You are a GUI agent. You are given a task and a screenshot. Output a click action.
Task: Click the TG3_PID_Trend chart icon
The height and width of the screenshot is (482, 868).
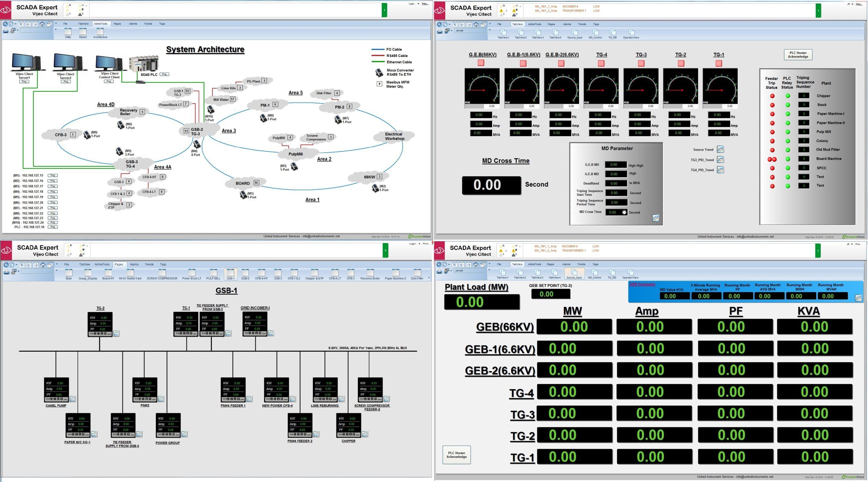coord(721,160)
